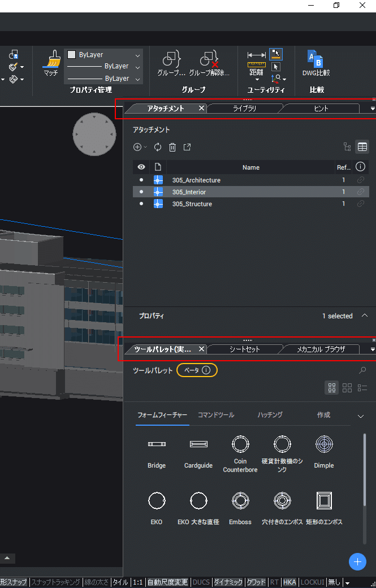The image size is (376, 588).
Task: Toggle DUCS in the status bar
Action: tap(201, 582)
